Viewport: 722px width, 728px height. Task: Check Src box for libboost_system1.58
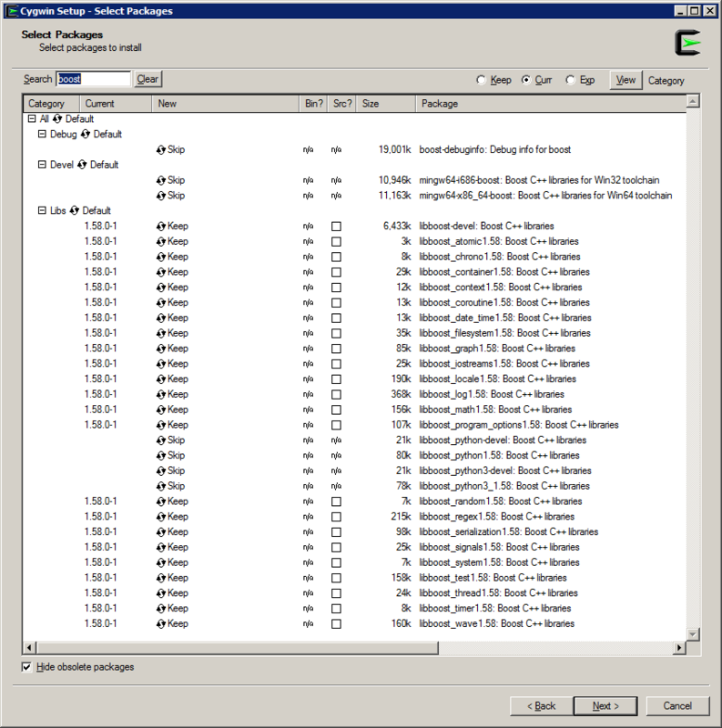336,562
